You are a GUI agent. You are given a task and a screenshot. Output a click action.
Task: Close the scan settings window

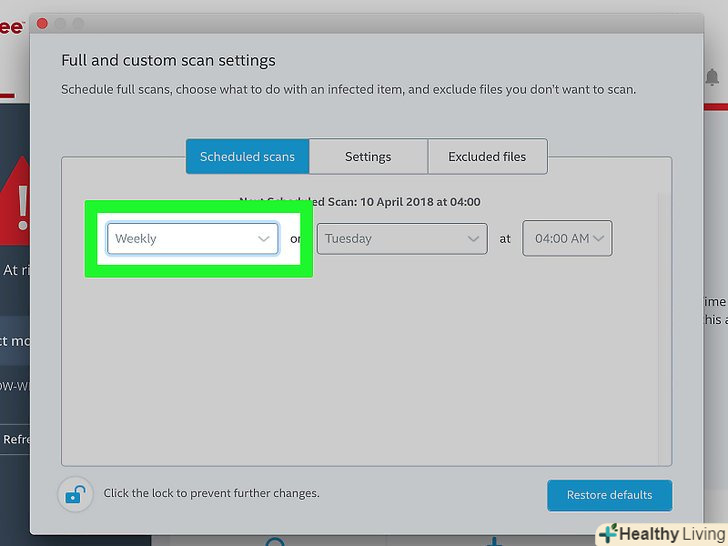point(42,23)
